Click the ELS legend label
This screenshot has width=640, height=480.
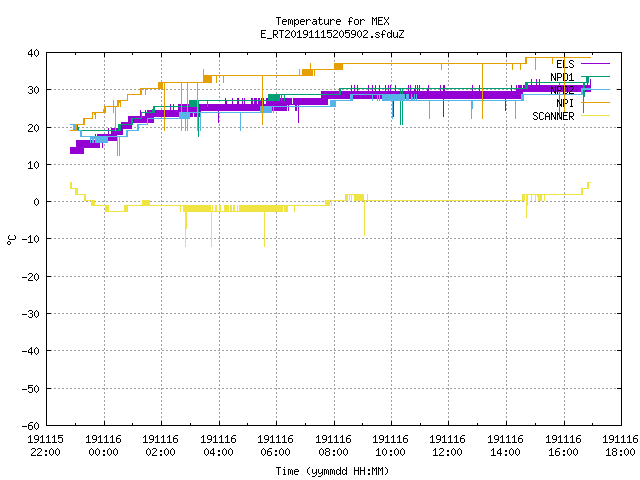click(565, 64)
